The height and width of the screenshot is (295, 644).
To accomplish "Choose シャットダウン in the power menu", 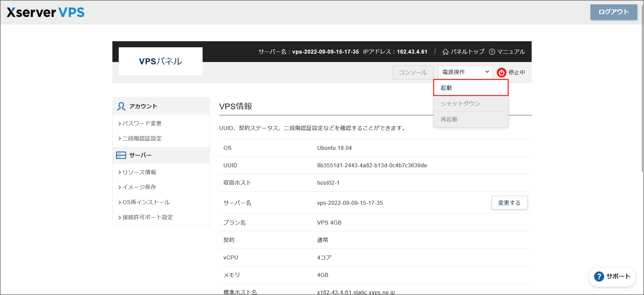I will tap(471, 104).
